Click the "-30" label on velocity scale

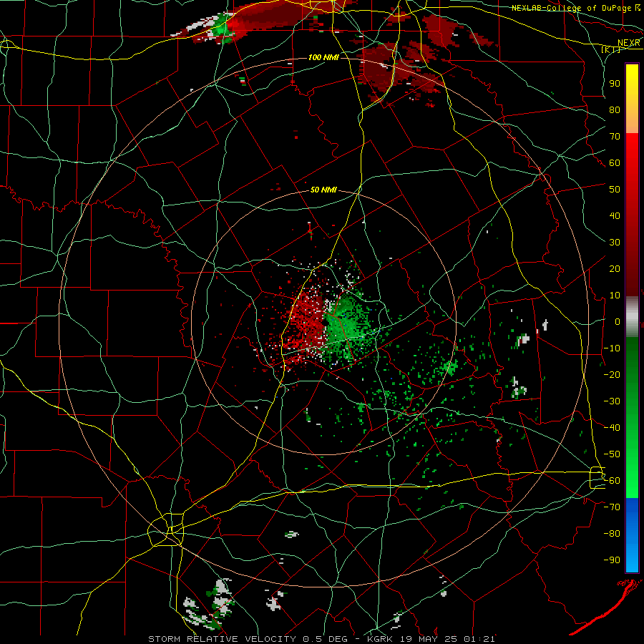612,401
